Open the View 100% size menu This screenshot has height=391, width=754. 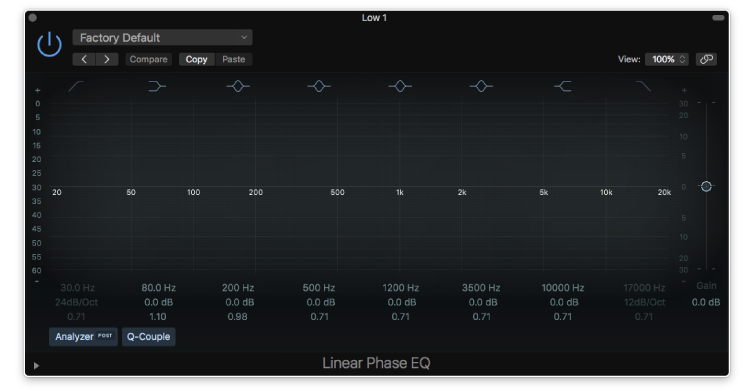point(667,59)
